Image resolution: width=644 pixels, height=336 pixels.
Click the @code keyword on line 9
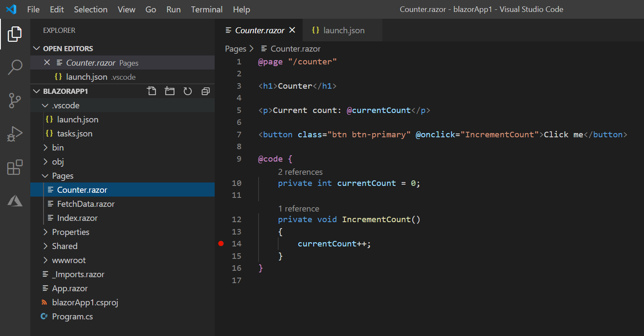[x=271, y=159]
